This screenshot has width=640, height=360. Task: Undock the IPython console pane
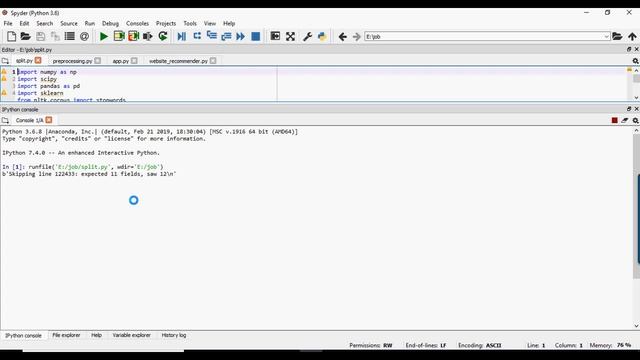click(629, 109)
